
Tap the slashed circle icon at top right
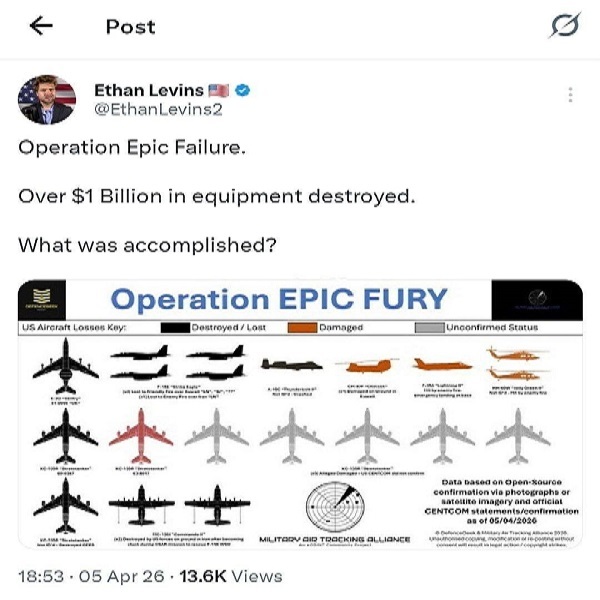click(564, 27)
